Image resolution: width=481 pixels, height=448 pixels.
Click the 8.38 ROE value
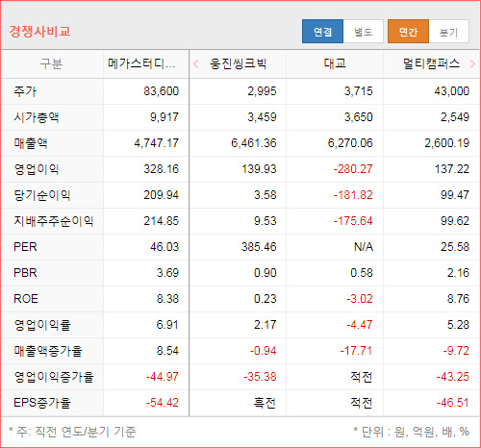click(x=167, y=299)
